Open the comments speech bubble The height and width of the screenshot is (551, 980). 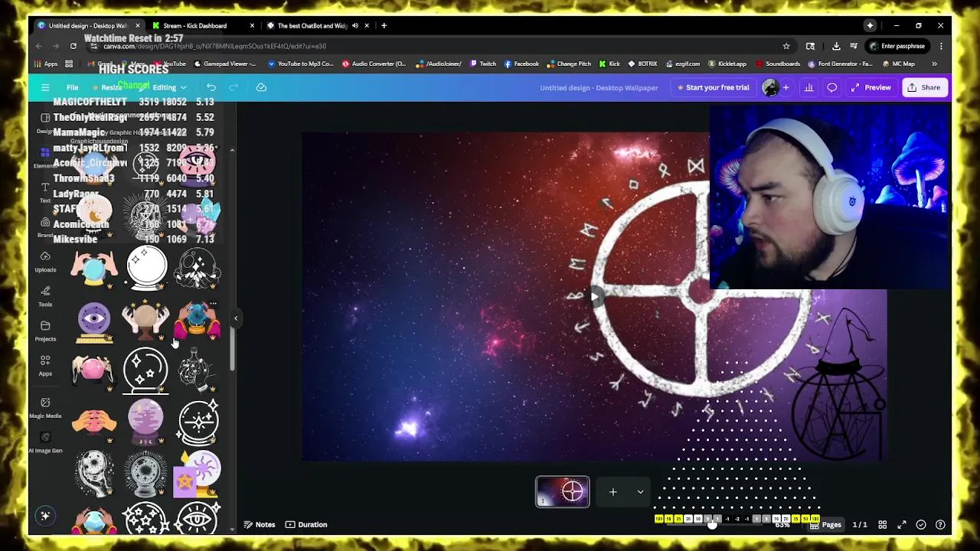pyautogui.click(x=831, y=87)
